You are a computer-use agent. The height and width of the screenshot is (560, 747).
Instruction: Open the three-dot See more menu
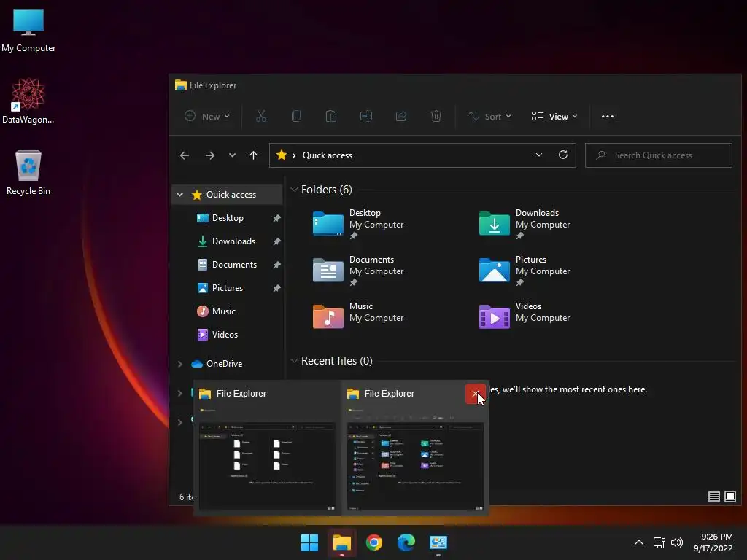click(608, 116)
